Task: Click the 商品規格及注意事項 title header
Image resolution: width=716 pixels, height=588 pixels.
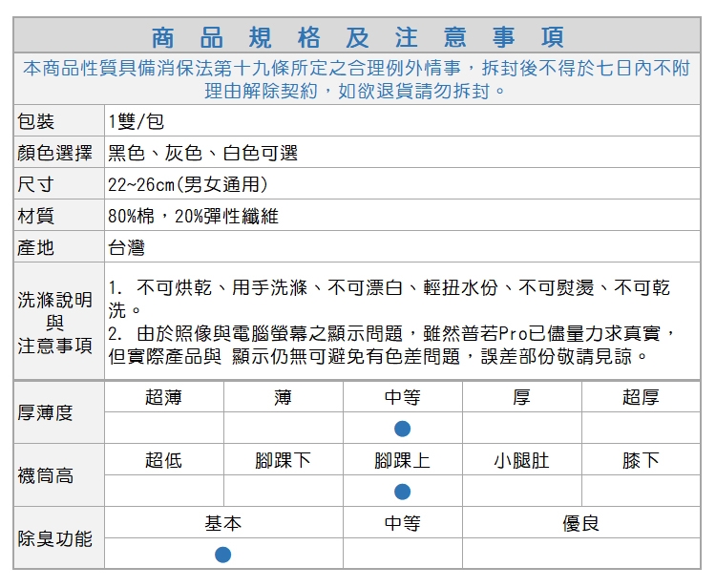Action: 358,37
